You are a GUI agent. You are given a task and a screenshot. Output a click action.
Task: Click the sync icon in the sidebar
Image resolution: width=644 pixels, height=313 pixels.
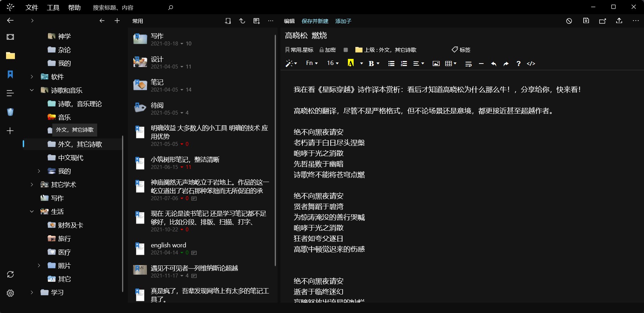pos(10,274)
